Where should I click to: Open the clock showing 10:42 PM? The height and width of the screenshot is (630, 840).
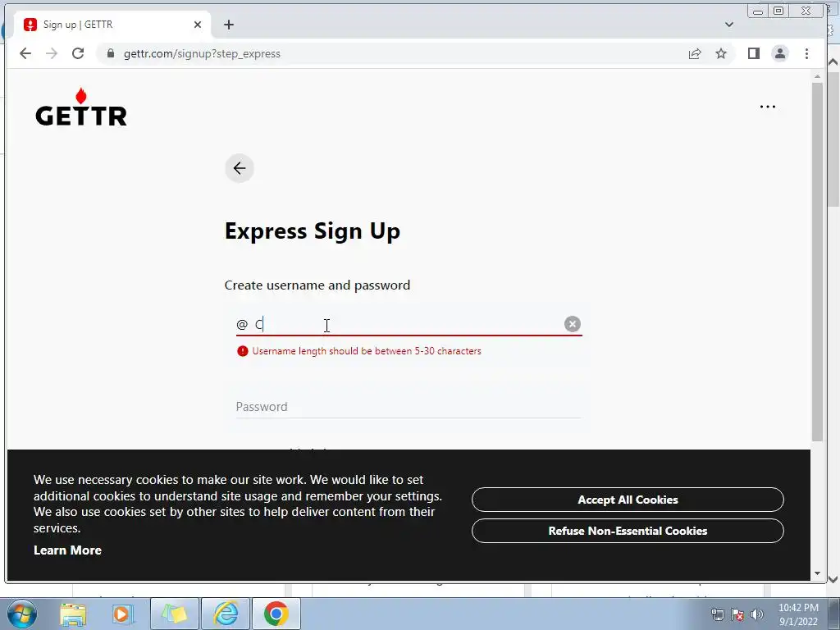tap(798, 614)
